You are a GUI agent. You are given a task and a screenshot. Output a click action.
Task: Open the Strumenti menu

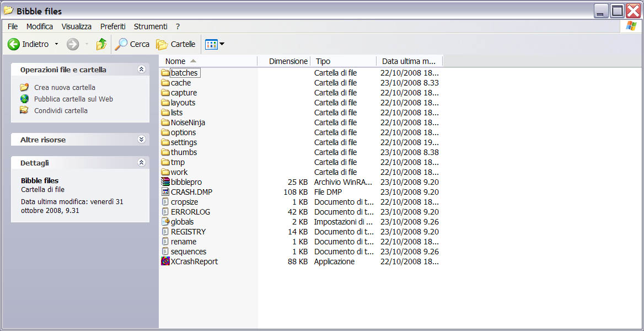coord(150,26)
